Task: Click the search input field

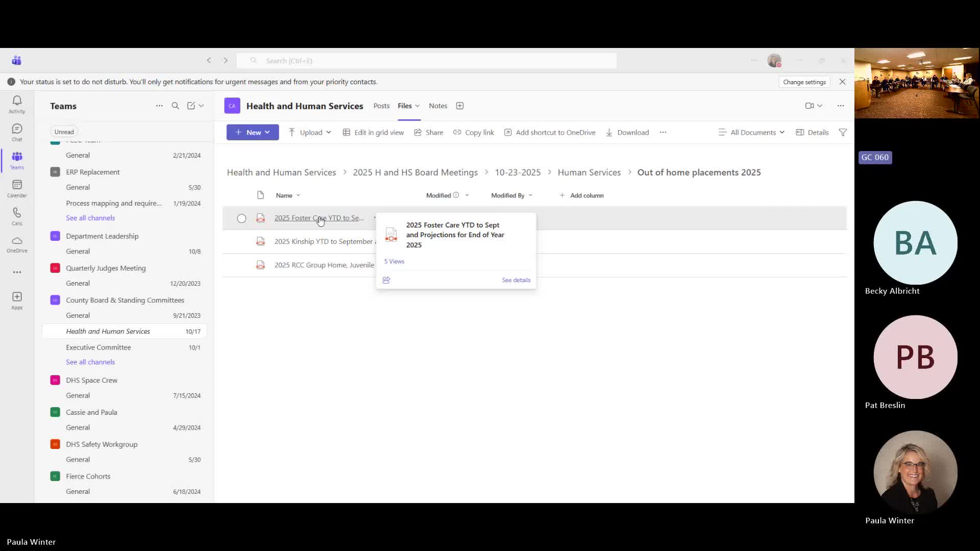Action: point(426,61)
